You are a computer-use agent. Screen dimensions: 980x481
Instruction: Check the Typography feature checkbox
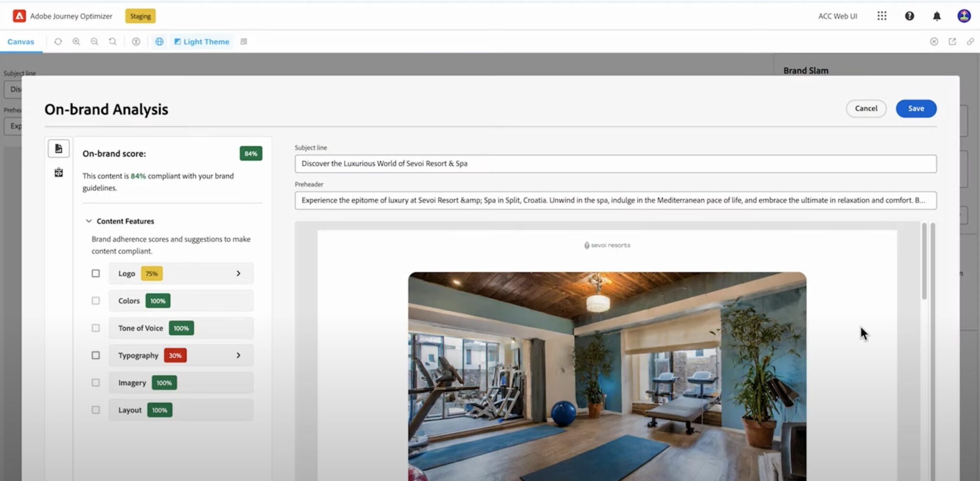point(96,355)
